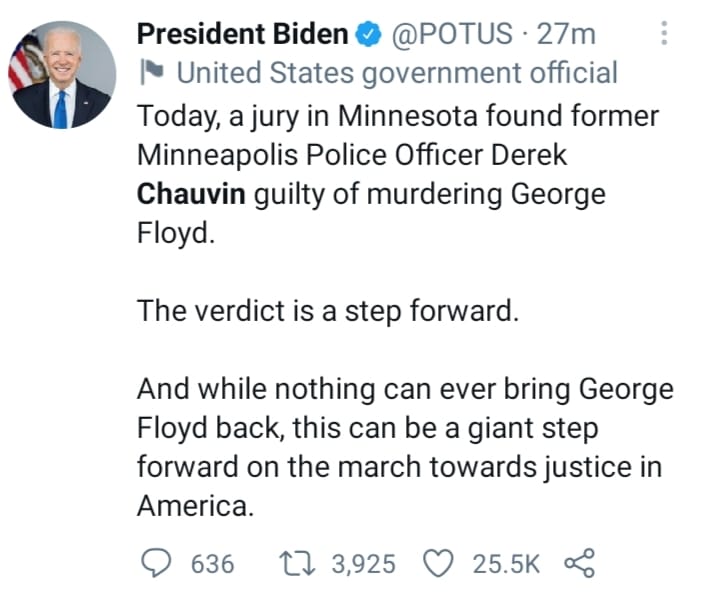The width and height of the screenshot is (704, 600).
Task: Open the tweet's three-dot more menu
Action: tap(664, 33)
